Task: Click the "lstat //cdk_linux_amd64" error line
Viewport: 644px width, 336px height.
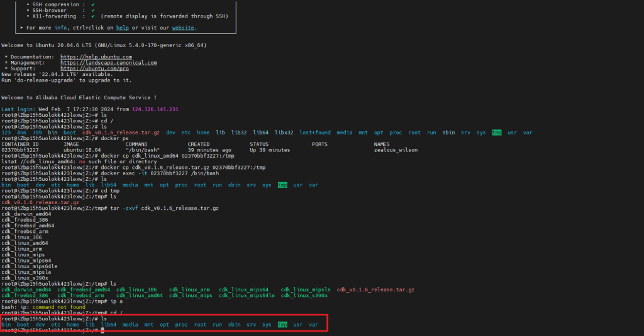Action: [79, 161]
